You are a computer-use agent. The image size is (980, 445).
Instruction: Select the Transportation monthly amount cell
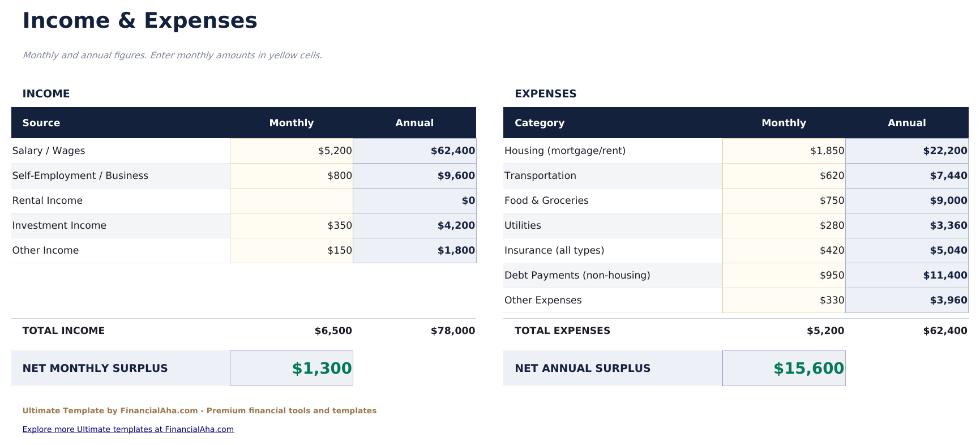(x=784, y=176)
